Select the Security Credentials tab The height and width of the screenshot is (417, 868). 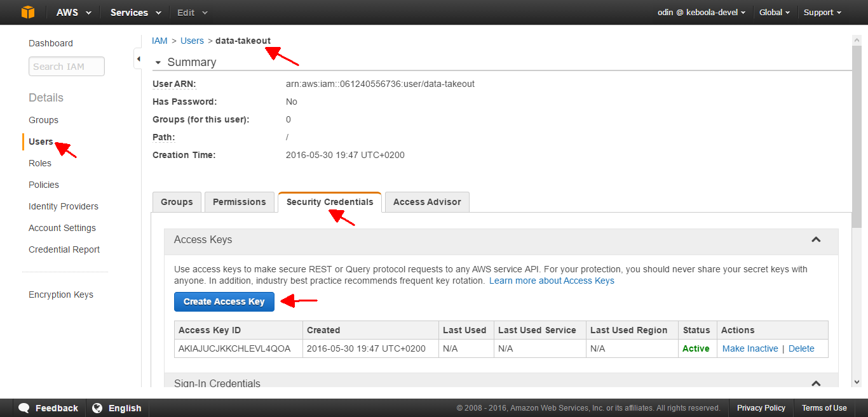(x=330, y=202)
